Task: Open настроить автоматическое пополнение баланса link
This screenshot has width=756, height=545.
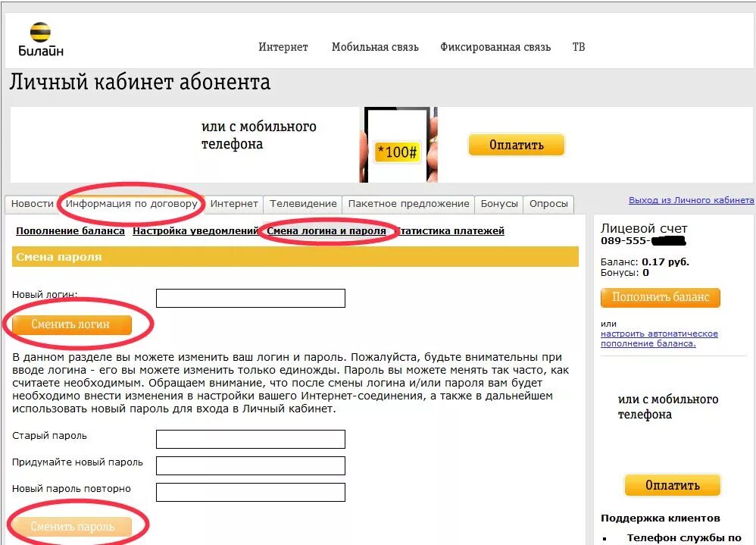Action: point(659,339)
